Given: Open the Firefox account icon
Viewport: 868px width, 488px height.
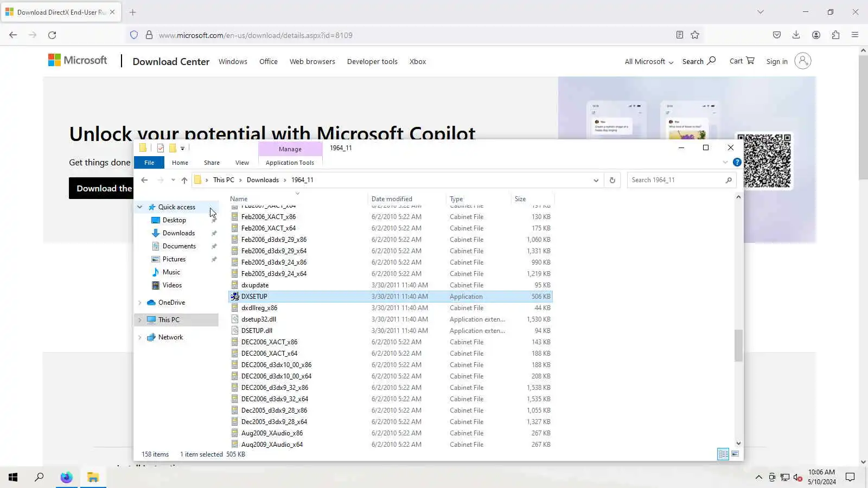Looking at the screenshot, I should pos(816,35).
